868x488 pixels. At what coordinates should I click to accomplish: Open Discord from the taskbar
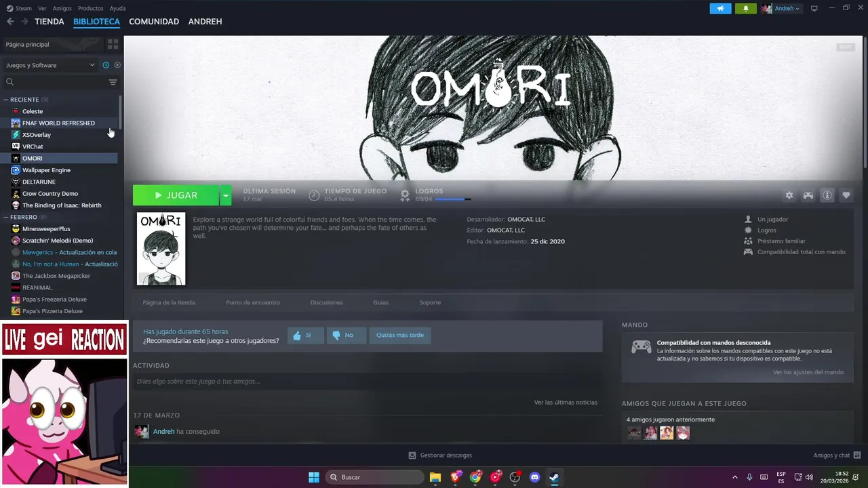[534, 477]
